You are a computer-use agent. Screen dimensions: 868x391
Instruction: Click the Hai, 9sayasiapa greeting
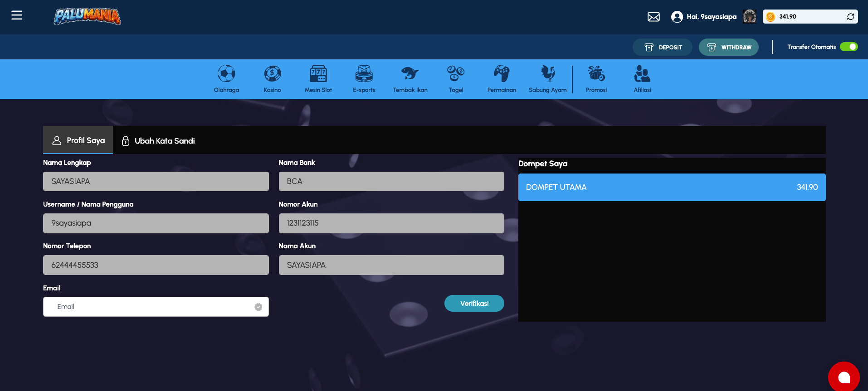coord(711,17)
